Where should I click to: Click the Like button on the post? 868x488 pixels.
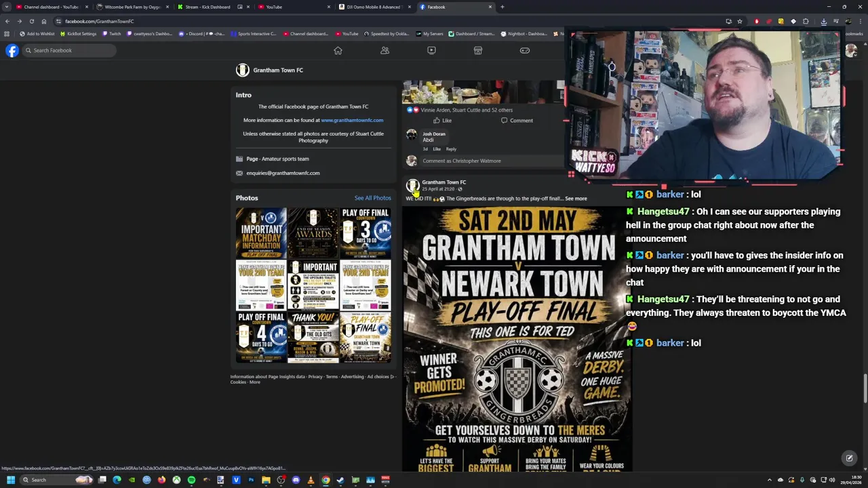[442, 121]
